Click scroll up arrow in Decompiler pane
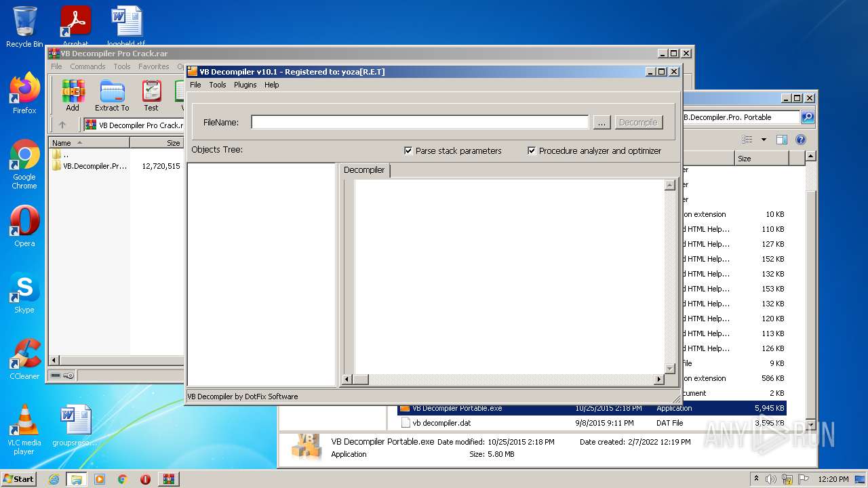The width and height of the screenshot is (868, 488). pyautogui.click(x=670, y=185)
